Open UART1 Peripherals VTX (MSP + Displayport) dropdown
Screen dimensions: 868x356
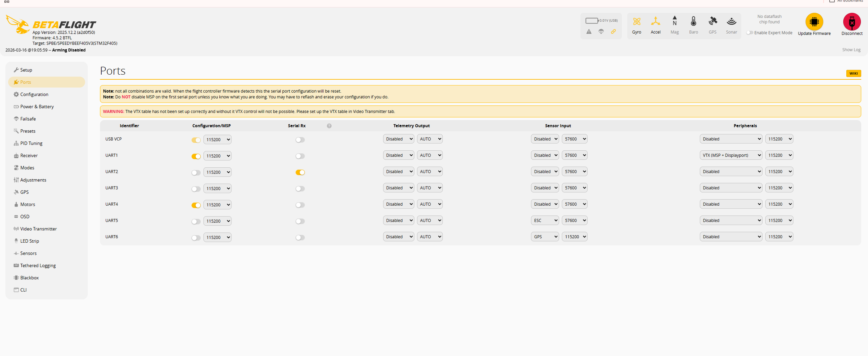(x=731, y=155)
